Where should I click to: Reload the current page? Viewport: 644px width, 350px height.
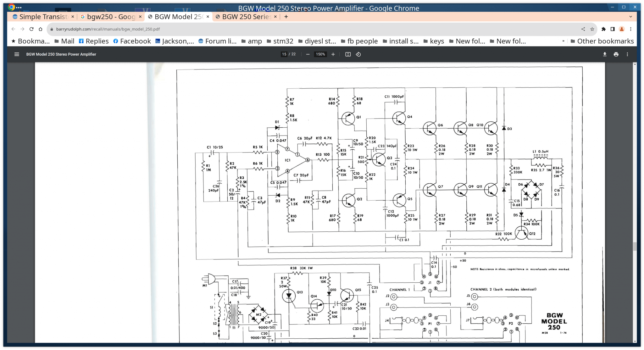coord(31,29)
